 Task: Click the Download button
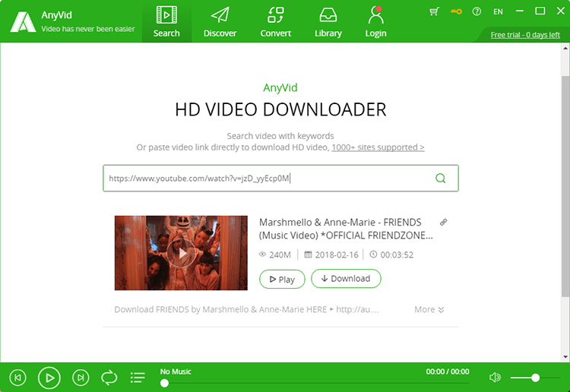pos(346,279)
